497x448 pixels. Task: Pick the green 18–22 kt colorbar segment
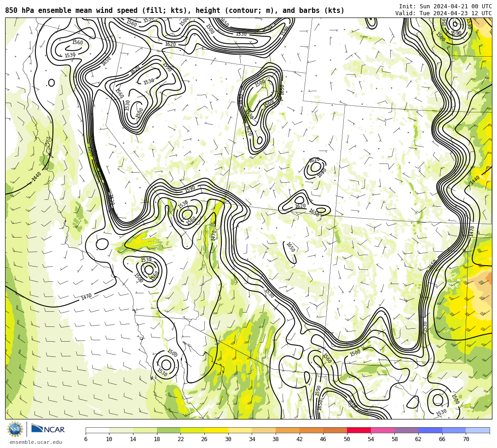[168, 430]
